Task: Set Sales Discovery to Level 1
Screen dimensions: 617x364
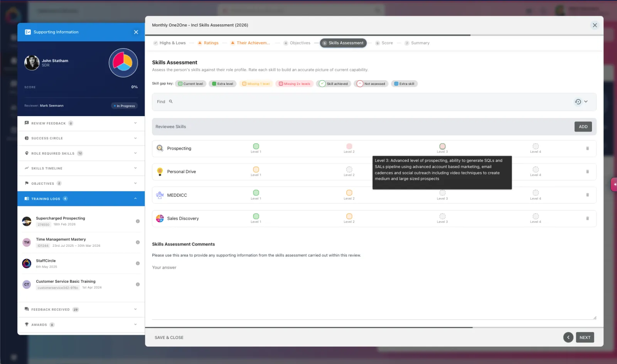Action: pyautogui.click(x=256, y=216)
